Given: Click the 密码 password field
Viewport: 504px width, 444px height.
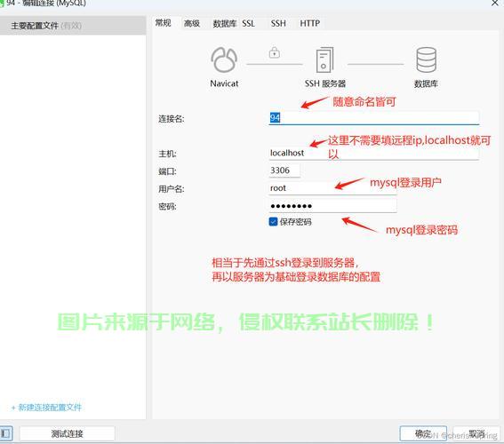Looking at the screenshot, I should coord(332,206).
